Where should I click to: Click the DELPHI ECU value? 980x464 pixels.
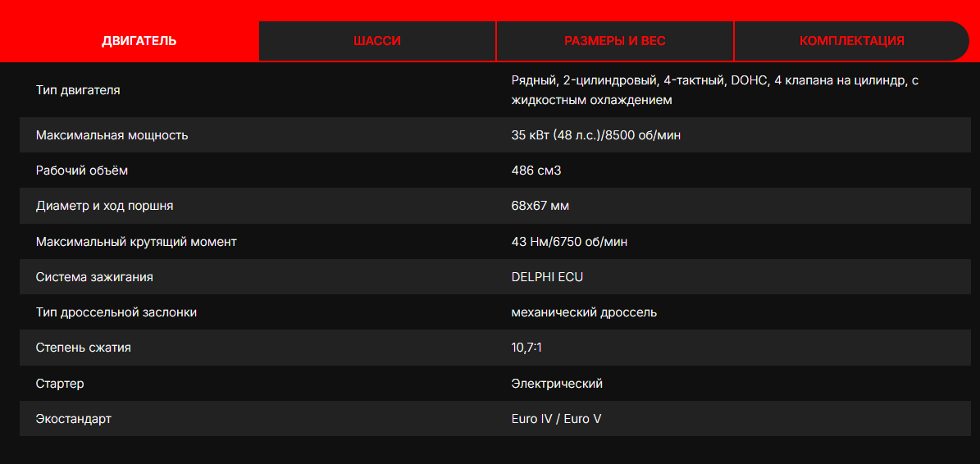click(547, 277)
